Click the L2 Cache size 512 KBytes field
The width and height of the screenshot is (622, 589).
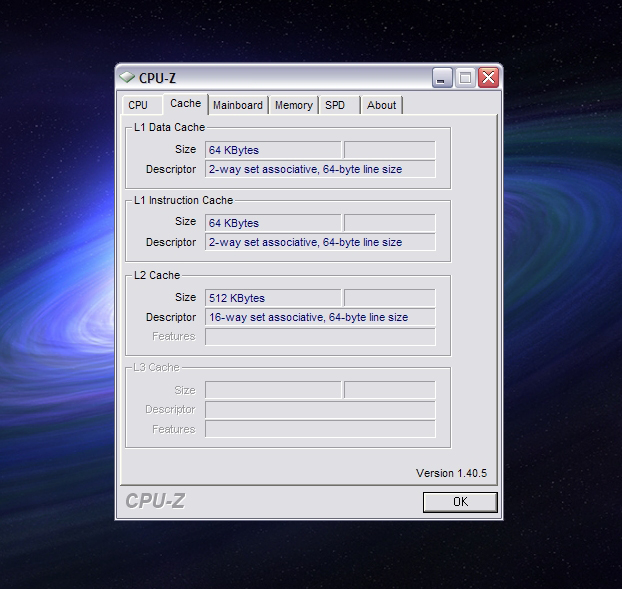(273, 298)
